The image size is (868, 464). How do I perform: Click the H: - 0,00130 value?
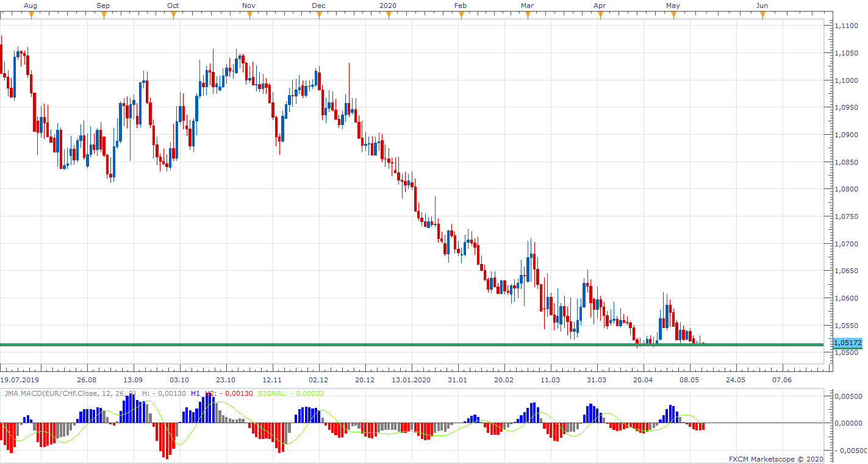point(164,393)
